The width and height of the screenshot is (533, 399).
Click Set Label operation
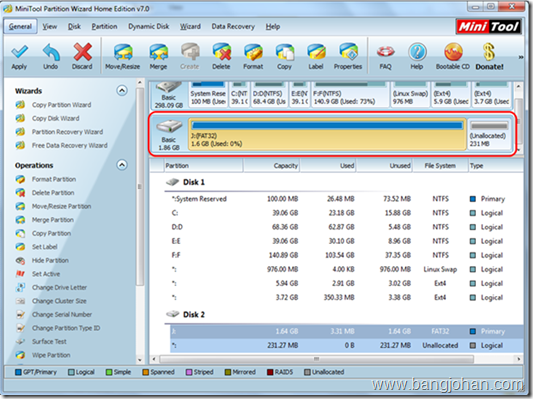click(x=45, y=247)
